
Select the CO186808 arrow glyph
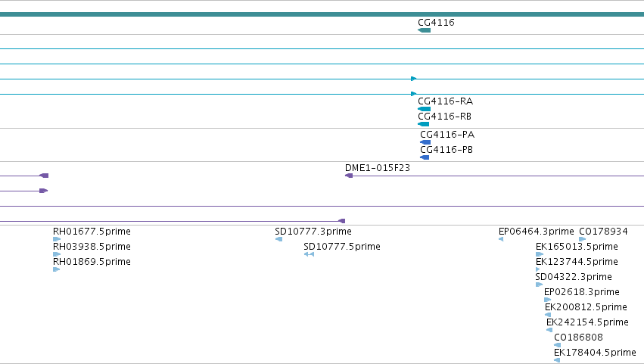[x=557, y=345]
